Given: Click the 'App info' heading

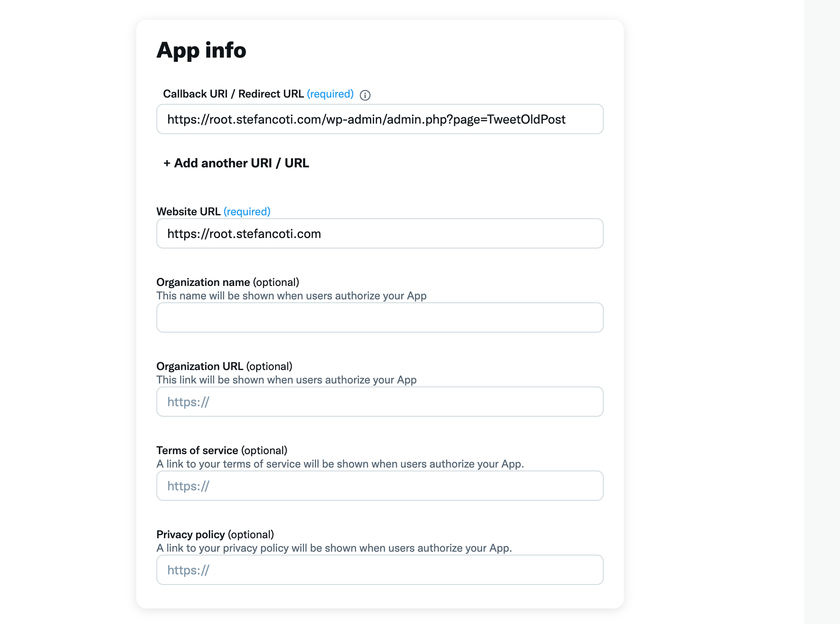Looking at the screenshot, I should [201, 50].
